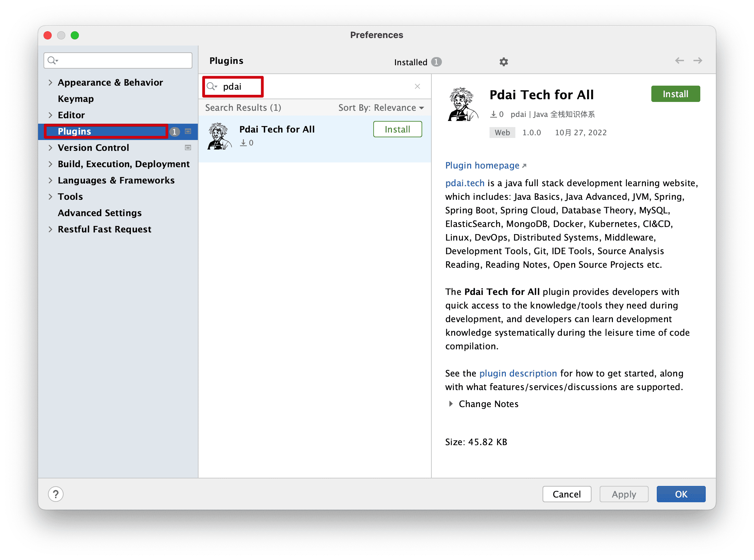The image size is (754, 560).
Task: Click the Einstein icon in search results
Action: 219,136
